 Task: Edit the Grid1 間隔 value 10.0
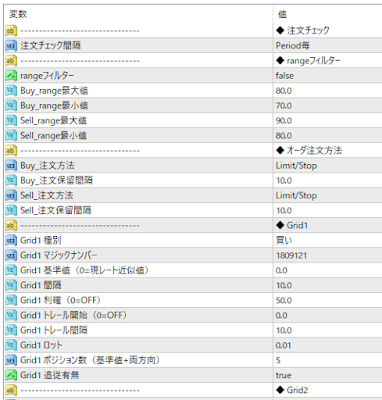click(284, 285)
